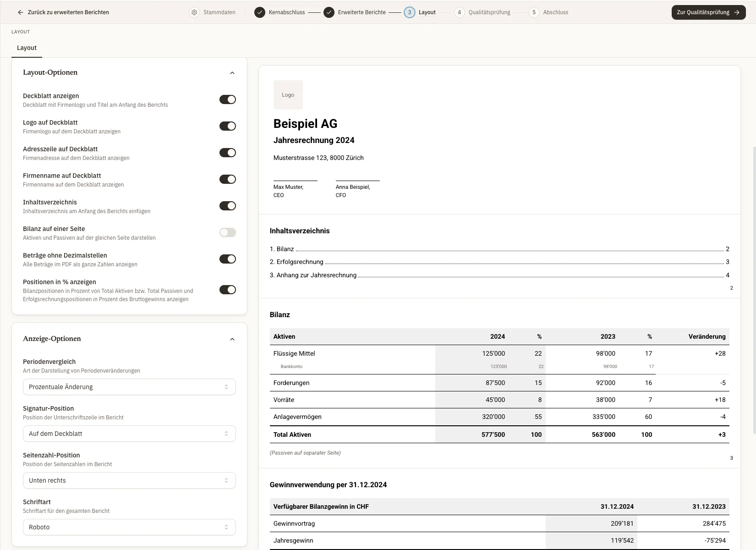The height and width of the screenshot is (550, 756).
Task: Click the 2. Erfolgsrechnung contents entry
Action: click(x=499, y=262)
